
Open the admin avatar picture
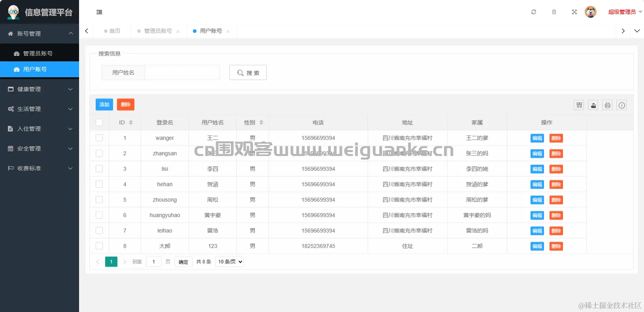coord(591,12)
